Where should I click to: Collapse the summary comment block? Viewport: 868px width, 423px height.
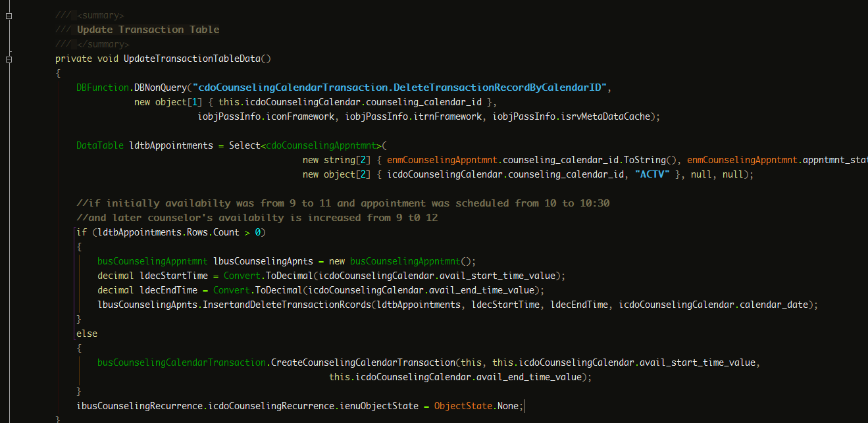9,15
